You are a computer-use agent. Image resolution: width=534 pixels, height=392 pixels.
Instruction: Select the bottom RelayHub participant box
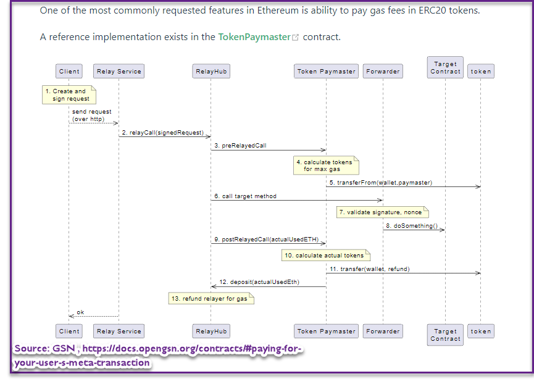211,331
